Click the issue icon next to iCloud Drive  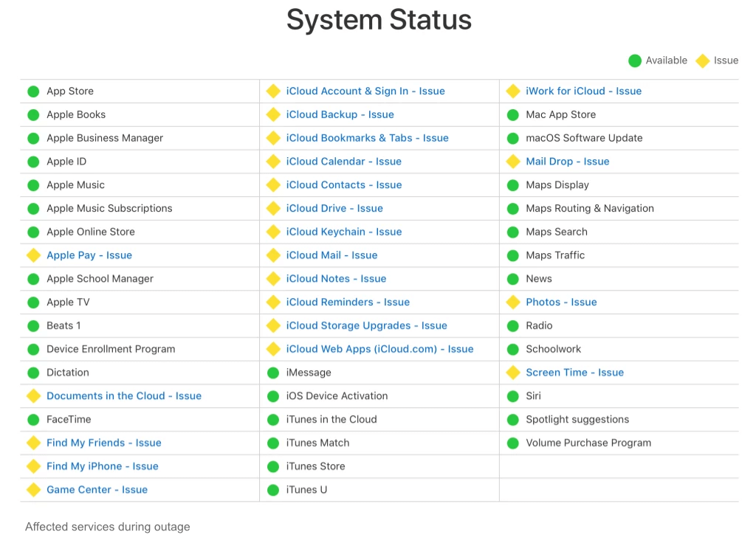click(273, 209)
